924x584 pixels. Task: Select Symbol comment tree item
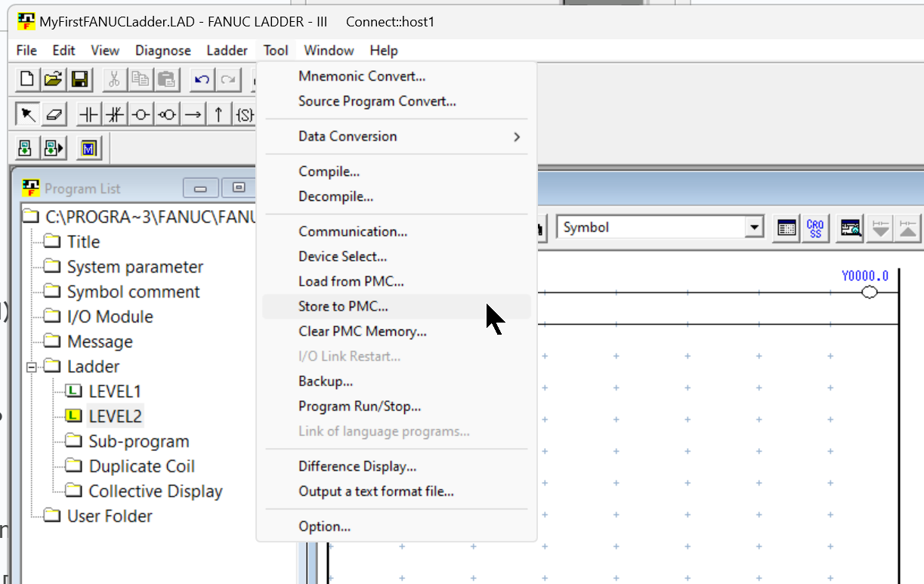133,292
